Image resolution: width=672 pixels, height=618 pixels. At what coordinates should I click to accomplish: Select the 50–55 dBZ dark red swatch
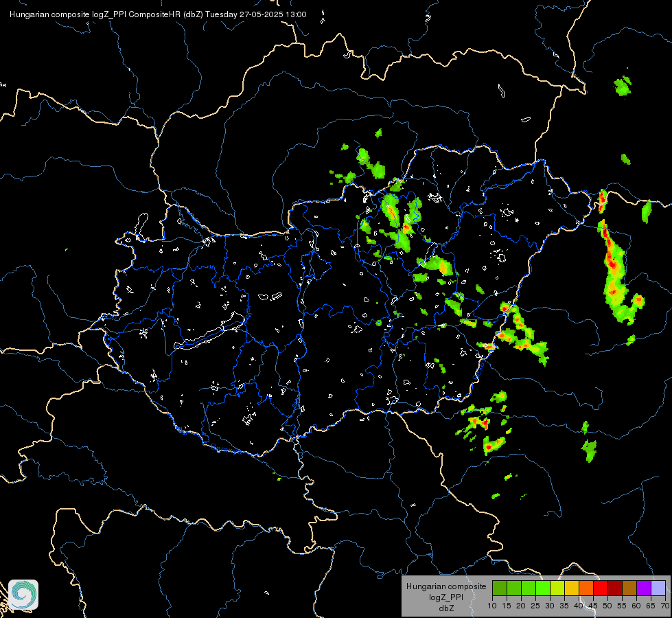(615, 588)
